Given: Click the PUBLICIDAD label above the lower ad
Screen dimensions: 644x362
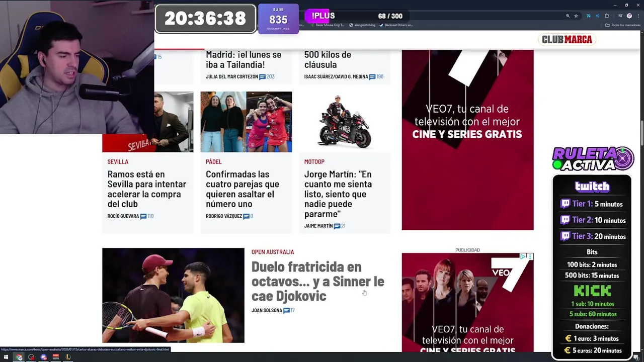Looking at the screenshot, I should coord(467,250).
